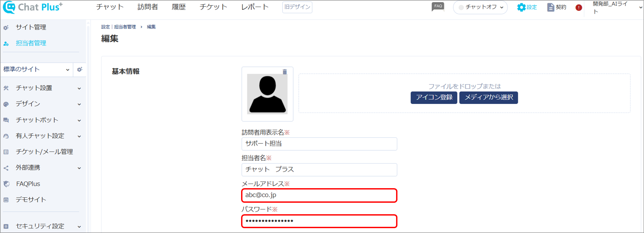
Task: Select 担当者管理 in the sidebar
Action: click(x=31, y=43)
